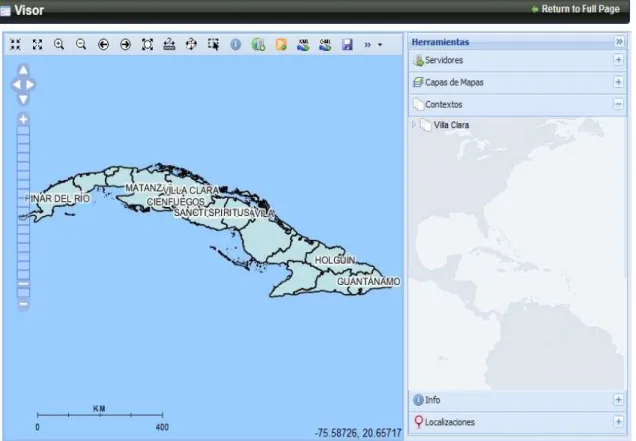This screenshot has height=441, width=636.
Task: Select the zoom out magnifier tool
Action: pyautogui.click(x=81, y=44)
